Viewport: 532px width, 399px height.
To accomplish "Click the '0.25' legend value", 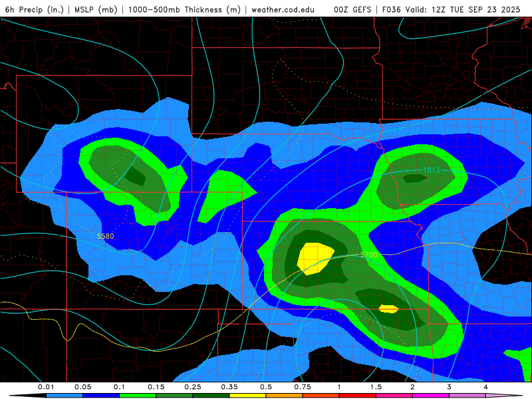I will tap(193, 387).
